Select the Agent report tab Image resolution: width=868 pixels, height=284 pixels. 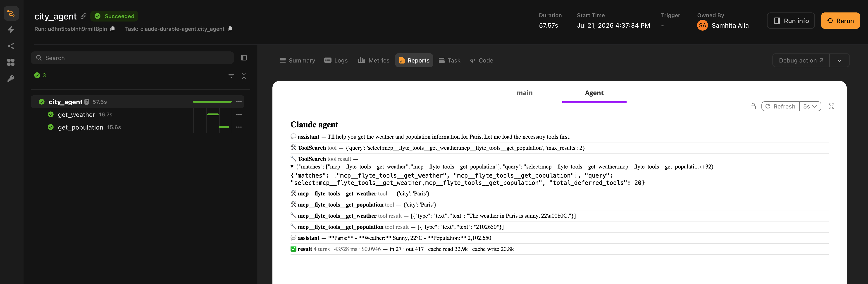594,93
